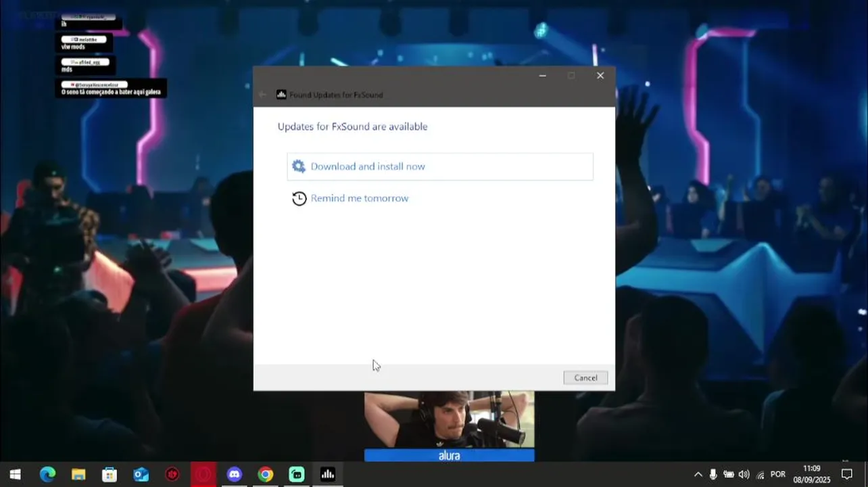Click the gear icon beside Download
Viewport: 868px width, 487px height.
point(299,166)
